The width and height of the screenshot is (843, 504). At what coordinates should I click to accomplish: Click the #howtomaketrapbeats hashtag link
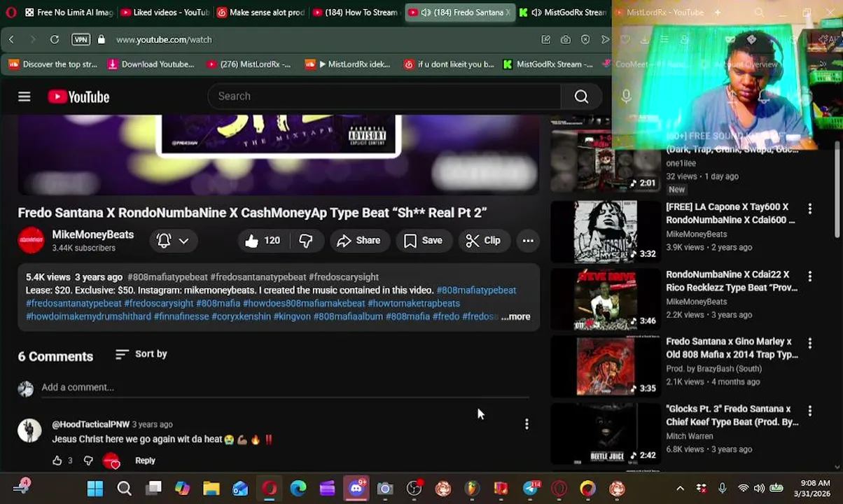coord(414,303)
